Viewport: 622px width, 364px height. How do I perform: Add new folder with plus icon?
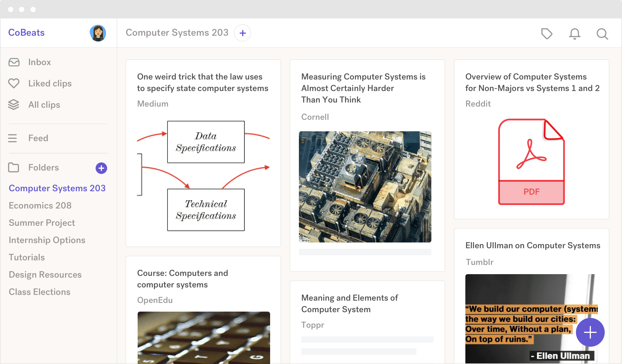click(101, 168)
